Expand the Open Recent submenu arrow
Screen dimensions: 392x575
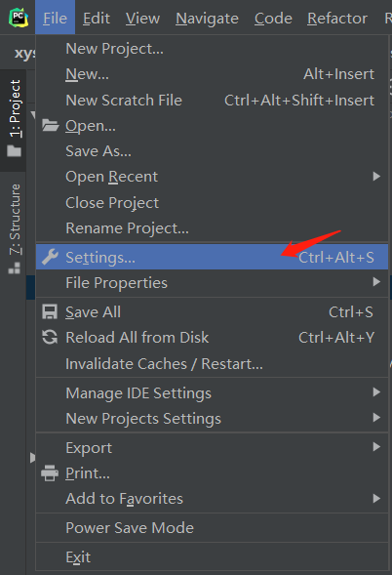pyautogui.click(x=376, y=177)
